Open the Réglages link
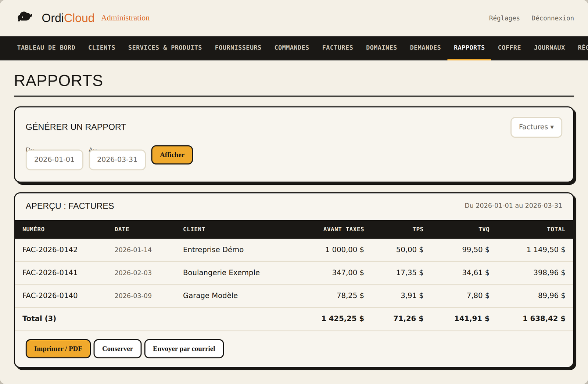The width and height of the screenshot is (588, 384). coord(504,18)
